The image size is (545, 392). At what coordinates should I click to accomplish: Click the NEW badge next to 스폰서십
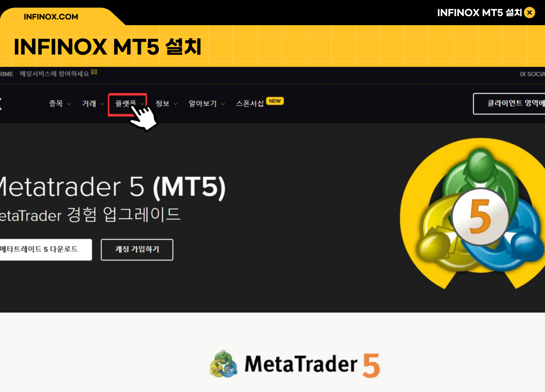coord(275,101)
